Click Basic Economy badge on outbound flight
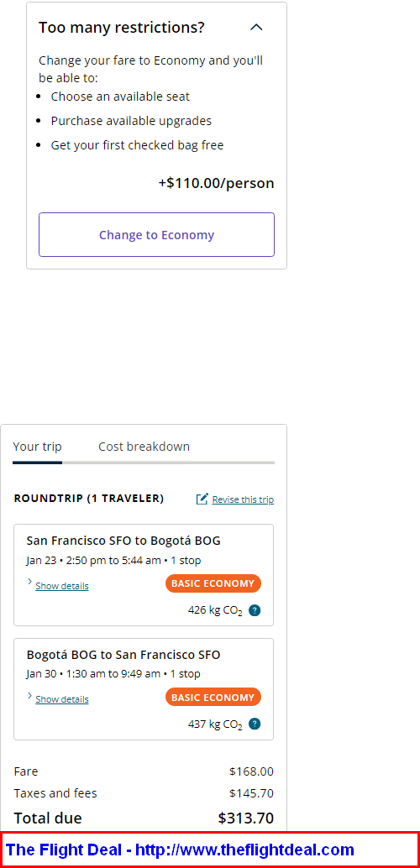420x868 pixels. click(x=213, y=583)
